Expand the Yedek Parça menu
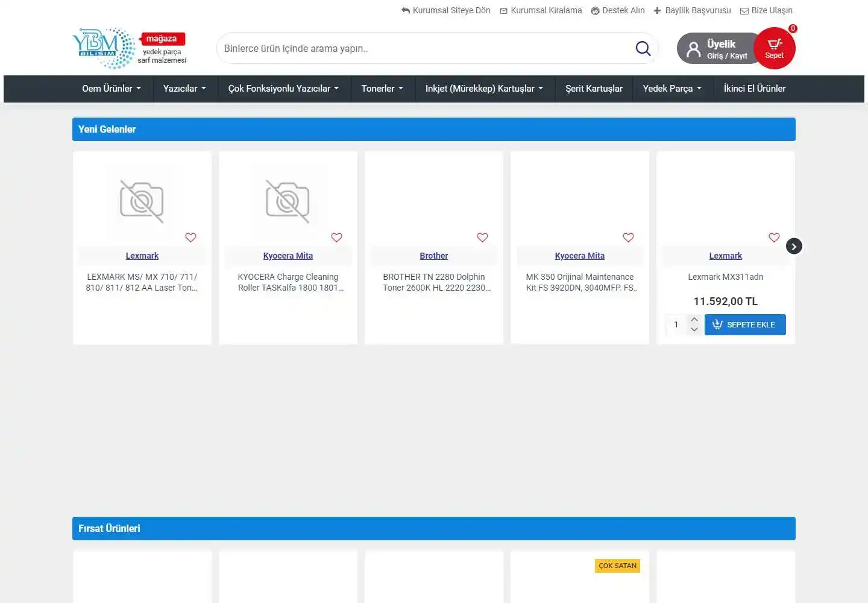Viewport: 868px width, 603px height. point(672,89)
